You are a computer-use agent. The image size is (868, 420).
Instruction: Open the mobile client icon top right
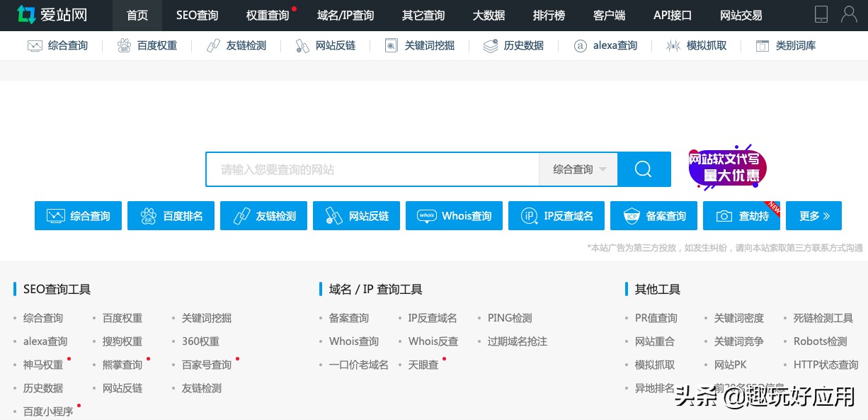pos(821,14)
